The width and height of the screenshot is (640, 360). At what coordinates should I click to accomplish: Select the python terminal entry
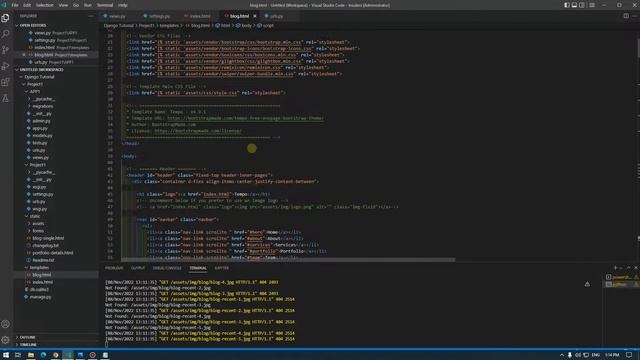(x=621, y=284)
